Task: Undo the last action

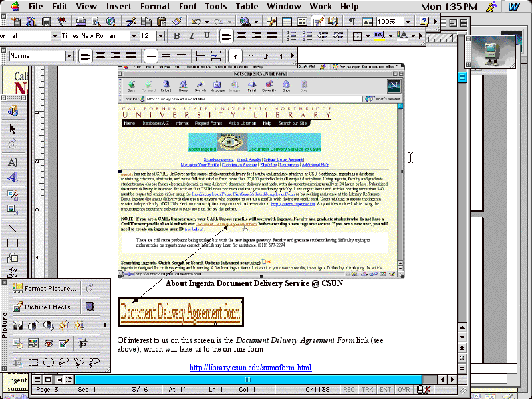Action: coord(196,22)
